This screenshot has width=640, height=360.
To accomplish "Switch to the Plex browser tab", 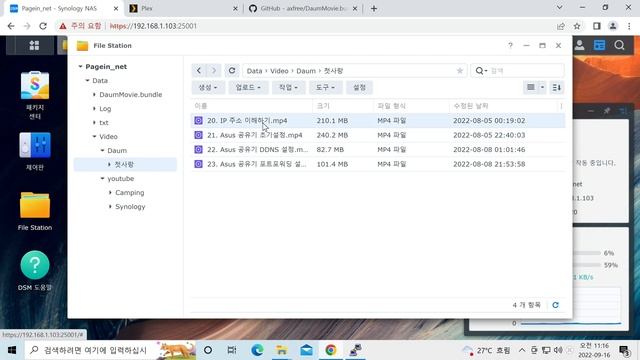I will tap(183, 8).
